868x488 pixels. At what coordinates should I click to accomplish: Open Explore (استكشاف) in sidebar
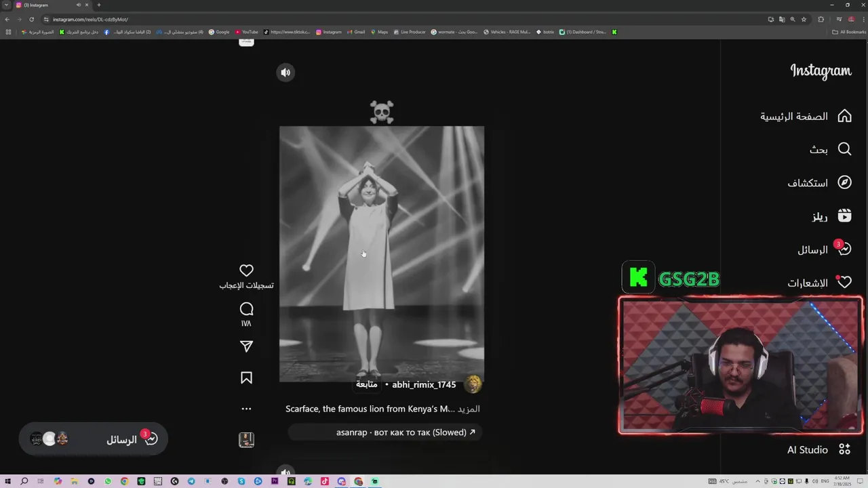tap(819, 183)
